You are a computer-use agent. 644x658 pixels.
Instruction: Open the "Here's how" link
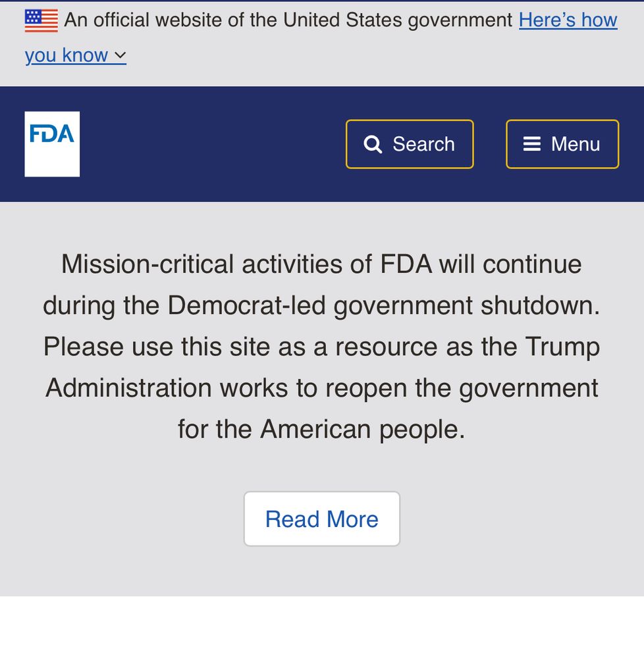click(x=568, y=20)
